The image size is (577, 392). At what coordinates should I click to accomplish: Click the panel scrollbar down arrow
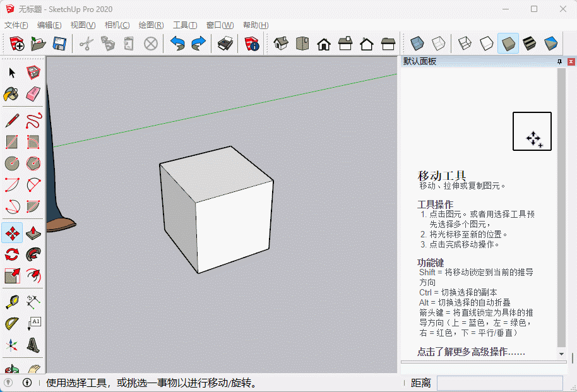pos(561,355)
